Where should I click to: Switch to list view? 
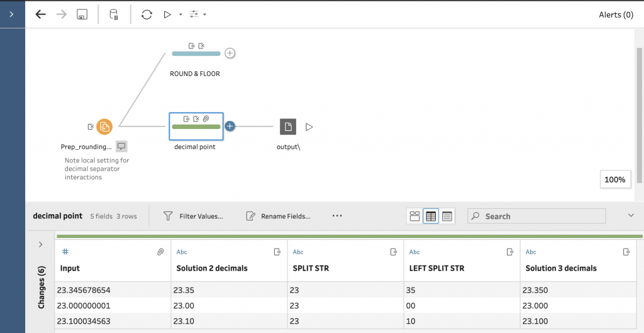(447, 216)
